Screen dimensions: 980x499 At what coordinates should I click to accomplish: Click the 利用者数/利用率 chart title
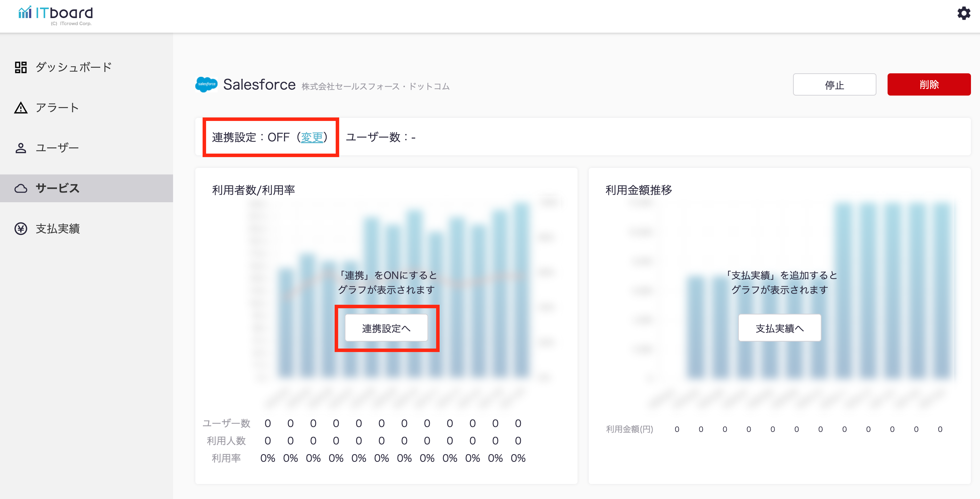(253, 190)
